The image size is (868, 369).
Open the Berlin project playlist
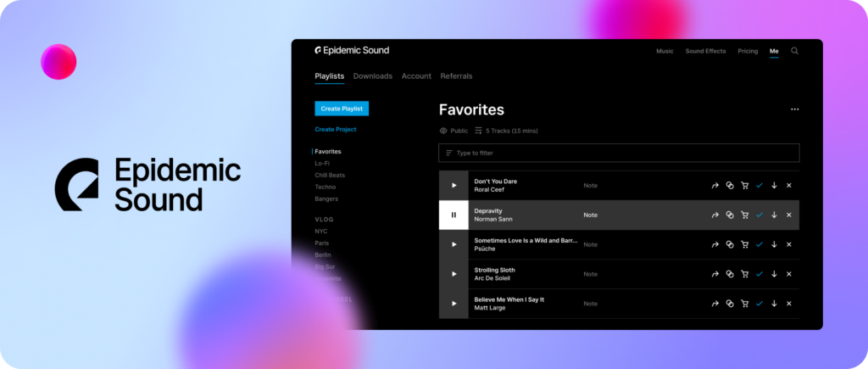tap(323, 254)
